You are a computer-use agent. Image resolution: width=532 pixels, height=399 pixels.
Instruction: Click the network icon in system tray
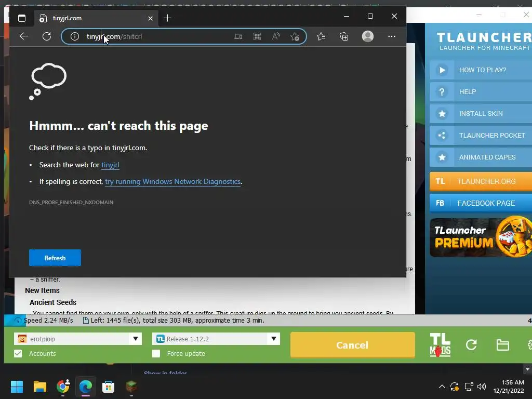(x=469, y=387)
